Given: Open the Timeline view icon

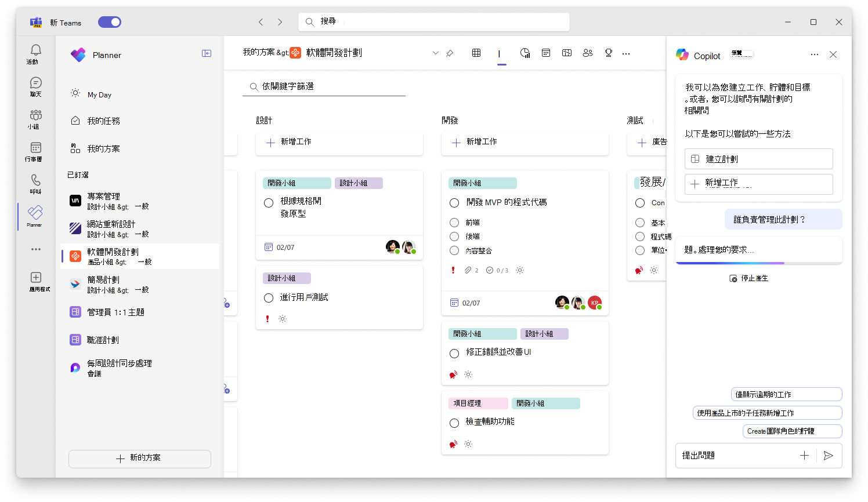Looking at the screenshot, I should (567, 53).
